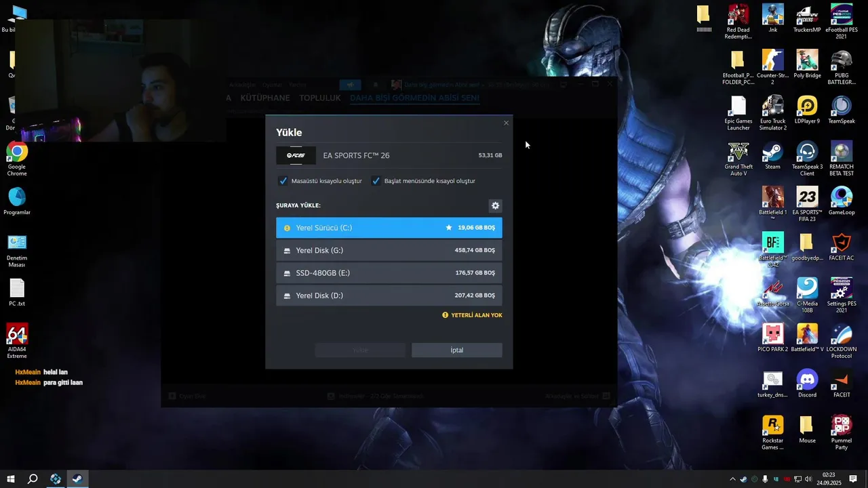The image size is (868, 488).
Task: Open TruckersMP desktop shortcut
Action: [807, 18]
